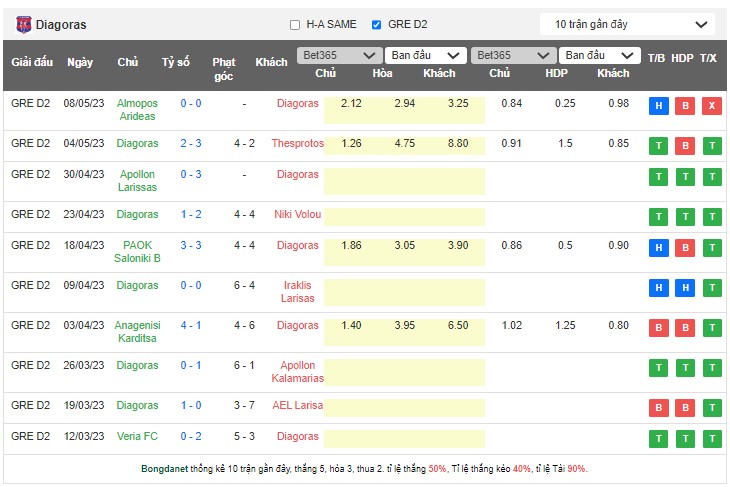The width and height of the screenshot is (730, 487).
Task: Expand the second Bet365 bookmaker dropdown
Action: [512, 55]
